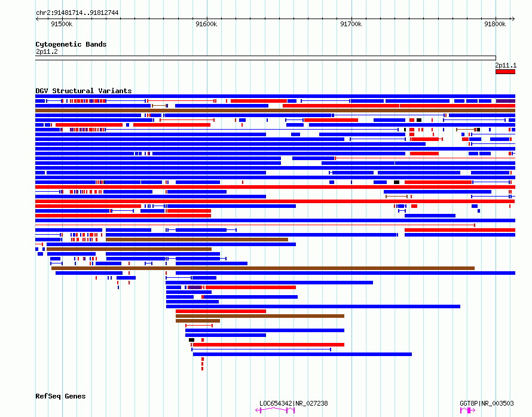Click the 91500k ruler label

coord(62,24)
